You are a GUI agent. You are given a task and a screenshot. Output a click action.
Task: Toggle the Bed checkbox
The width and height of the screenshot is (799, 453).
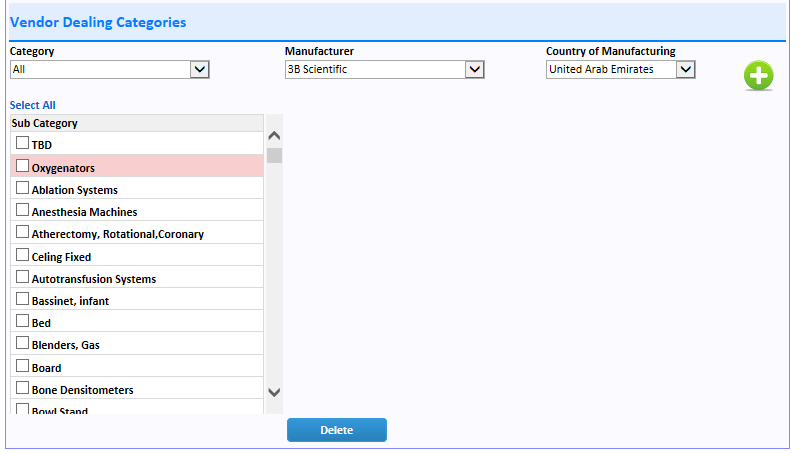click(x=22, y=321)
